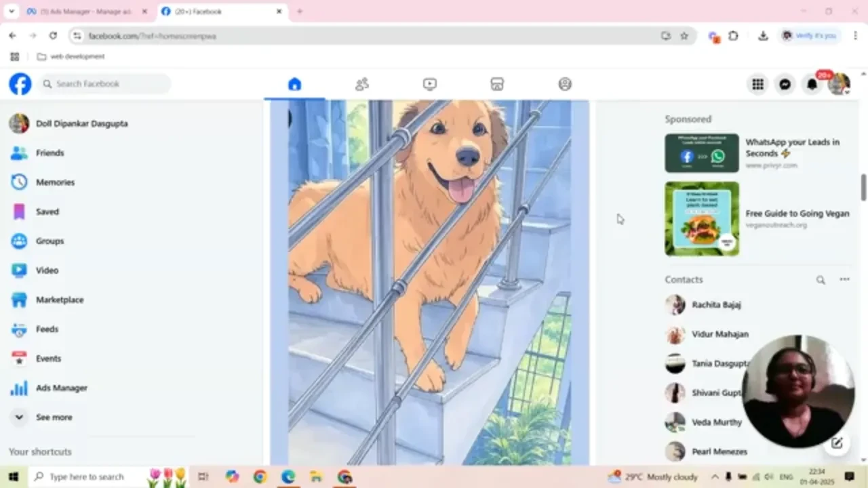Close the Ads Manager browser tab
The height and width of the screenshot is (488, 868).
144,12
